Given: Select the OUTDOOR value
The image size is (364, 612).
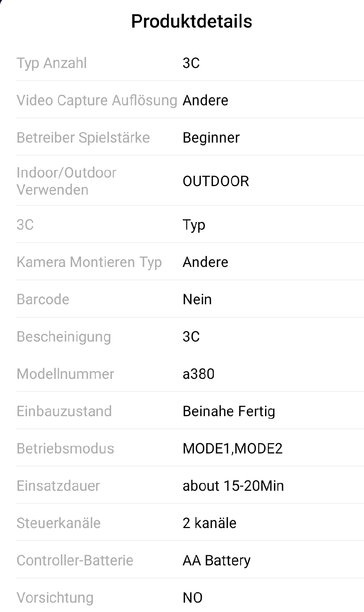Looking at the screenshot, I should (216, 181).
